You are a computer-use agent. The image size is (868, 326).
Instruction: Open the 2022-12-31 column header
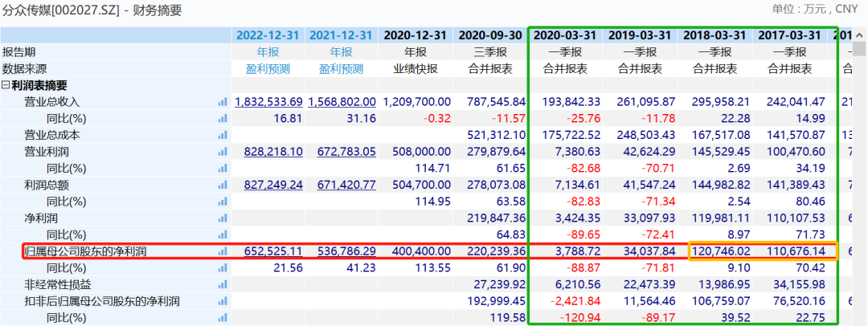tap(268, 35)
